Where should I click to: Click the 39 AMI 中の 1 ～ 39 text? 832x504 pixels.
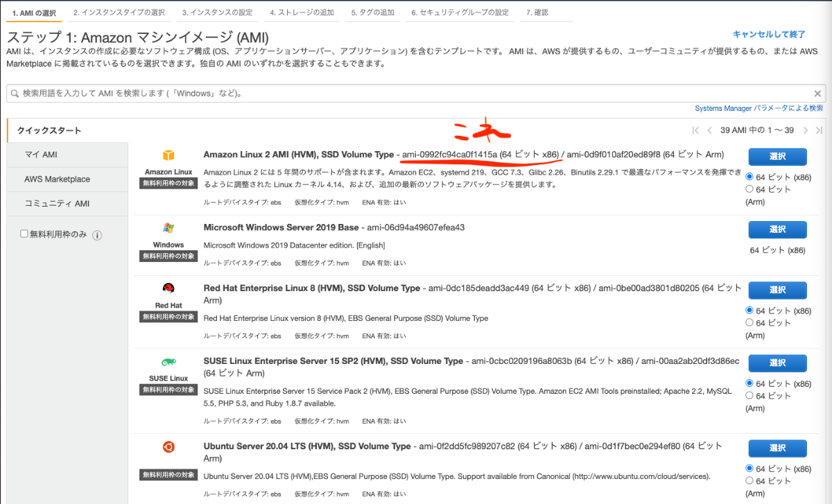pyautogui.click(x=757, y=130)
